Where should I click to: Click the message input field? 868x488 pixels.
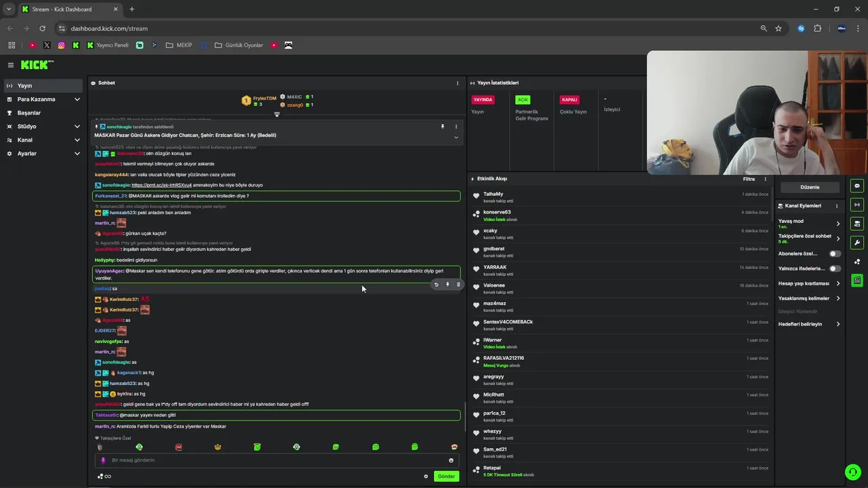[x=276, y=460]
